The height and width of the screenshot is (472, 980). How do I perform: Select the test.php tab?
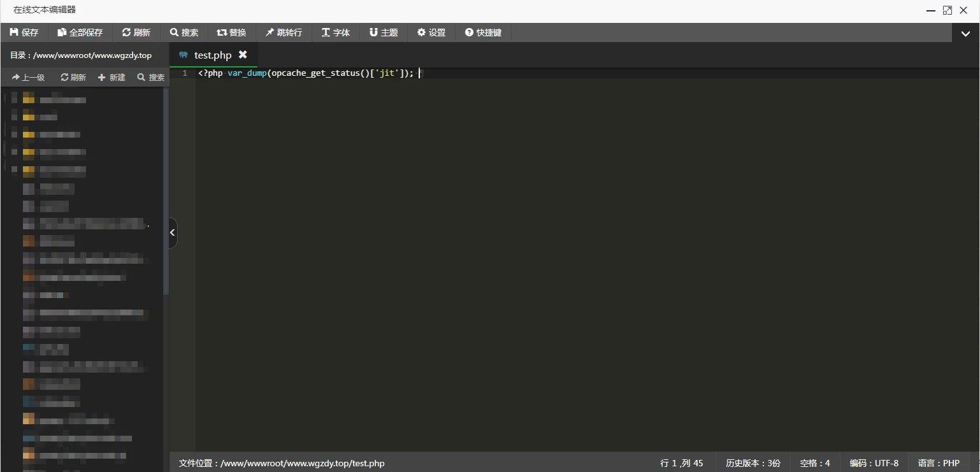[x=213, y=55]
